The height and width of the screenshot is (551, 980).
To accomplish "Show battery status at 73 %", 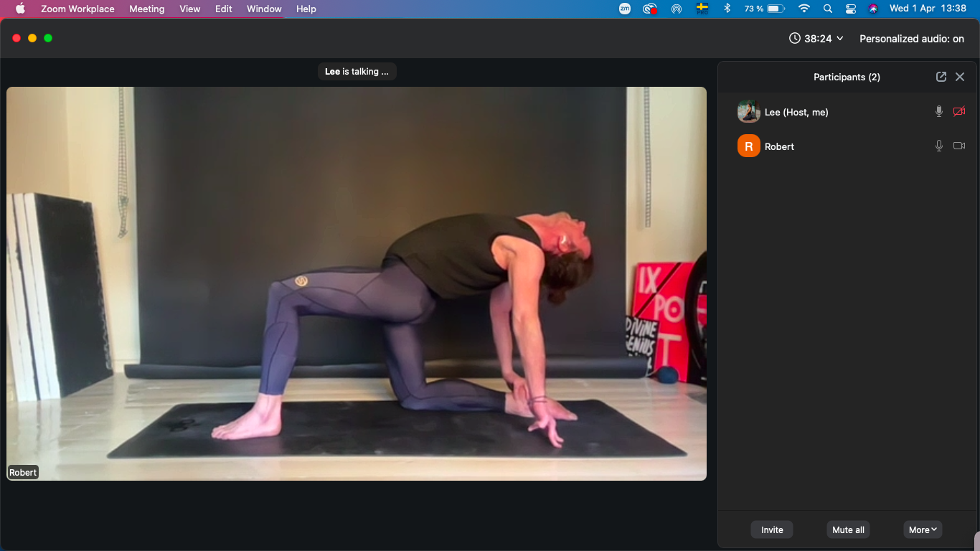I will tap(765, 9).
